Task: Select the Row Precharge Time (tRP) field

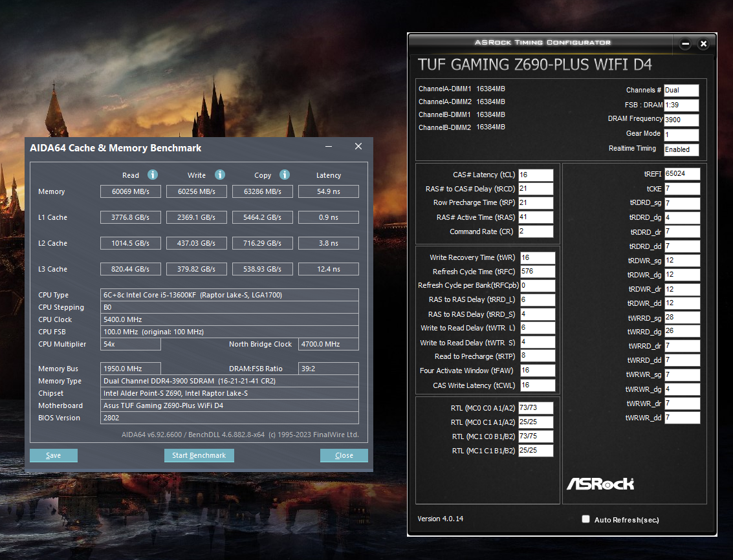Action: pos(536,203)
